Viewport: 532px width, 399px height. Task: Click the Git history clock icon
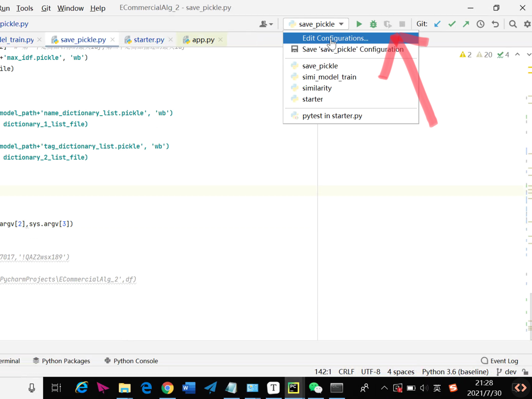coord(480,24)
